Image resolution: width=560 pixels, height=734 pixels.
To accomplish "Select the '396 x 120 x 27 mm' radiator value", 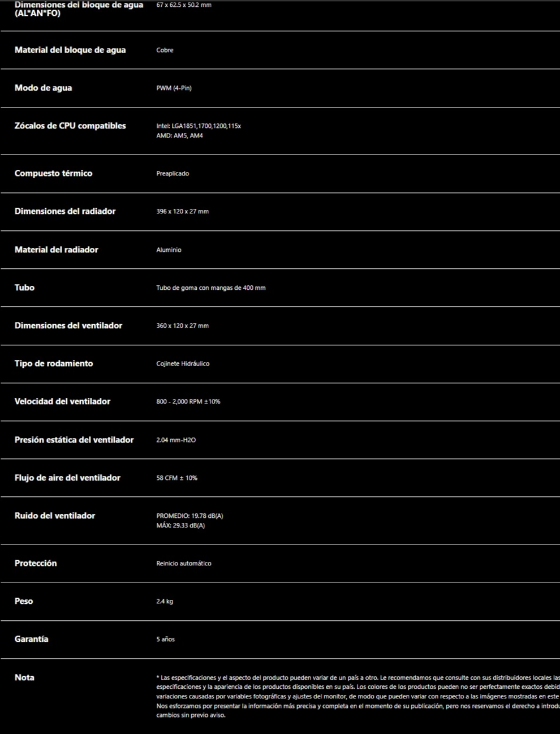I will pyautogui.click(x=182, y=211).
